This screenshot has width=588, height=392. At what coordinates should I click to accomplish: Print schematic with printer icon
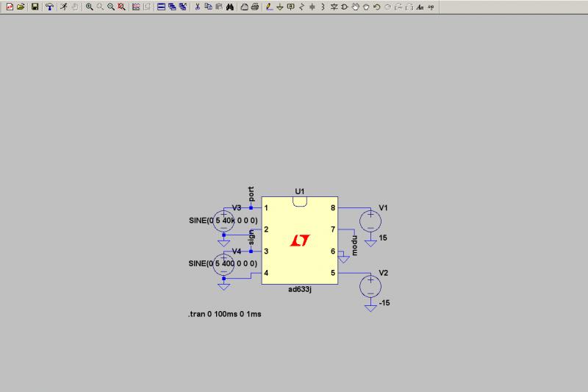coord(255,7)
